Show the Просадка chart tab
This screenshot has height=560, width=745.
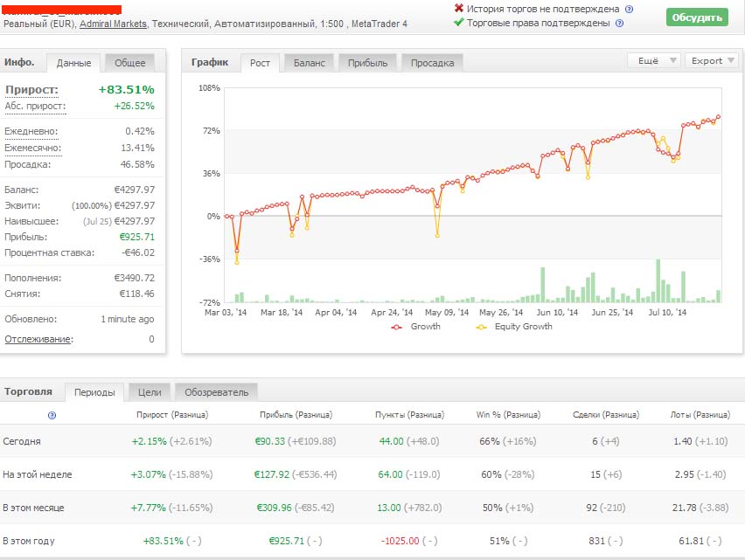(x=432, y=62)
